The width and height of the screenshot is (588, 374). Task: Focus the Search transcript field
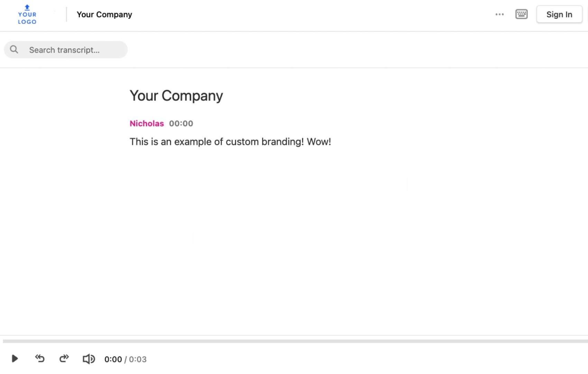(x=74, y=50)
